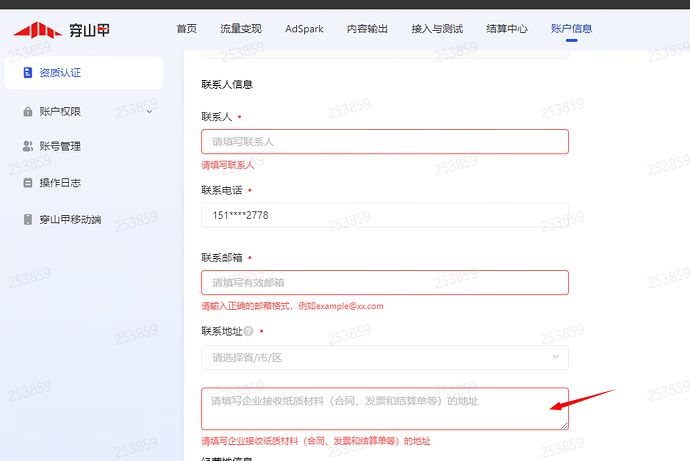Focus the 联系人 input field
The width and height of the screenshot is (690, 461).
[x=385, y=142]
